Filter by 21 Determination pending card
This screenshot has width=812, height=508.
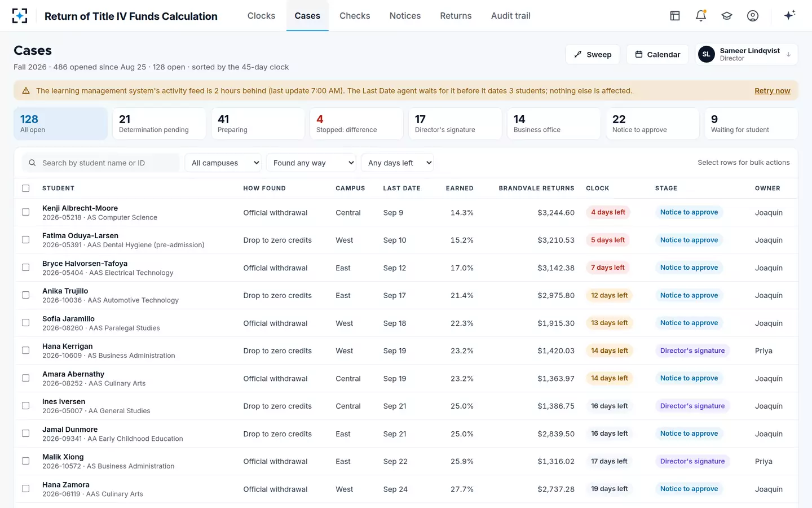(x=159, y=124)
